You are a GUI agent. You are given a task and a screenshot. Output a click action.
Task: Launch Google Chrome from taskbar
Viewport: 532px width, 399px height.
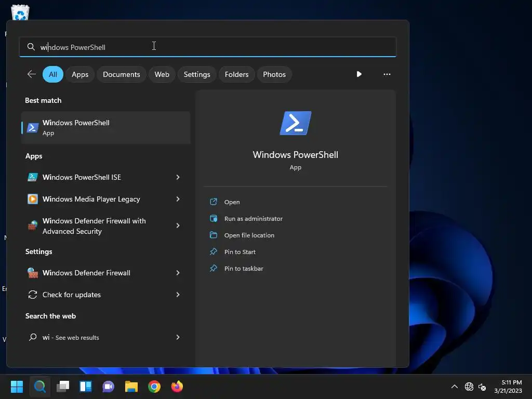154,387
